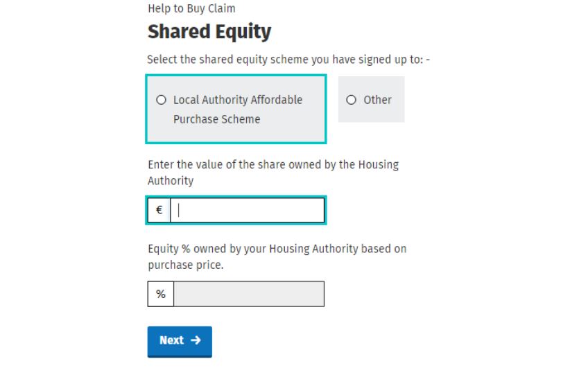Select Local Authority Affordable Purchase Scheme radio circle
The height and width of the screenshot is (368, 588).
tap(162, 100)
